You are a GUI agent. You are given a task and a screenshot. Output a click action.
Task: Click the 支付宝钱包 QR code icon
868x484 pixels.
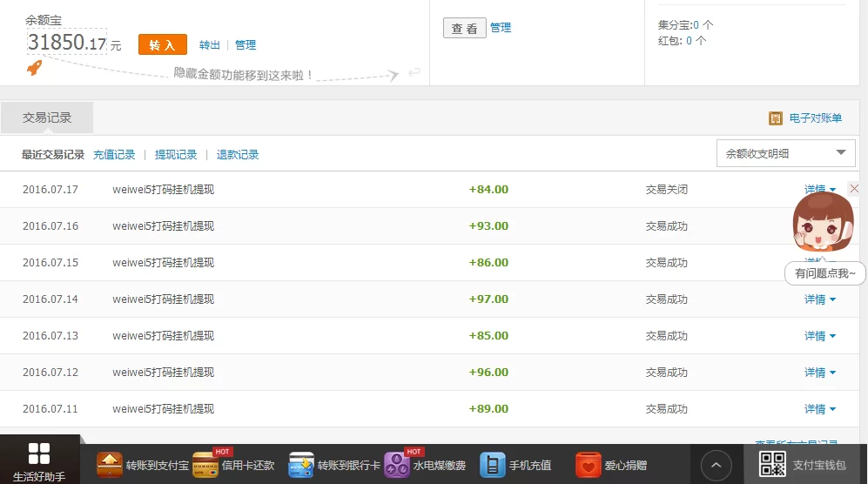coord(772,465)
